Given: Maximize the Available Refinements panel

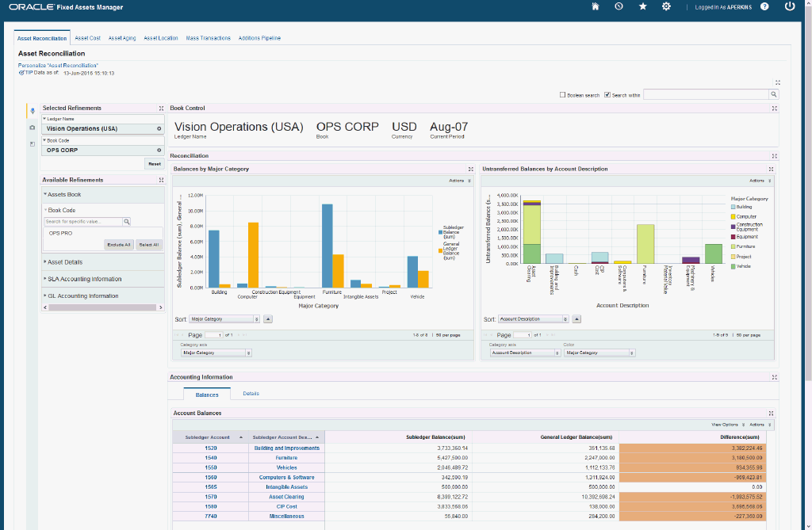Looking at the screenshot, I should pyautogui.click(x=161, y=180).
